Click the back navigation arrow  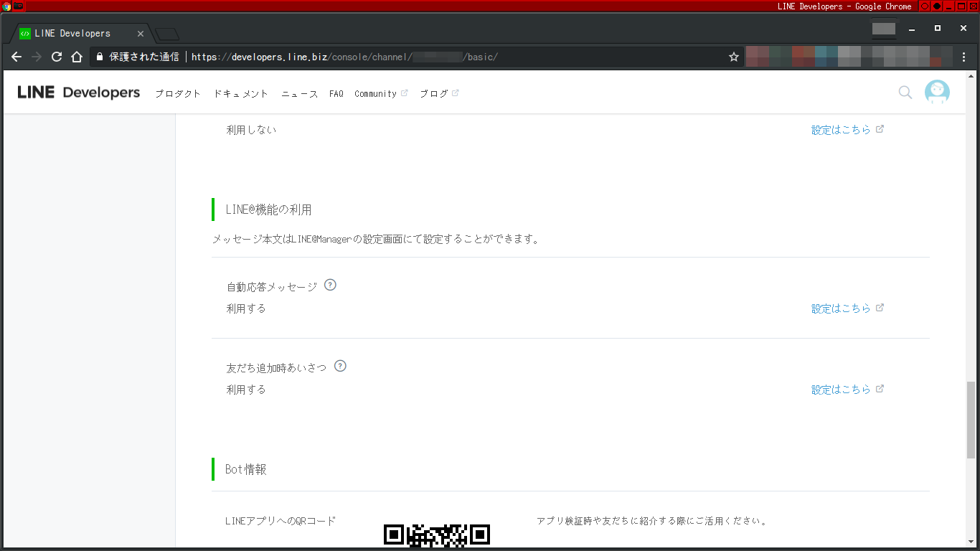(16, 57)
